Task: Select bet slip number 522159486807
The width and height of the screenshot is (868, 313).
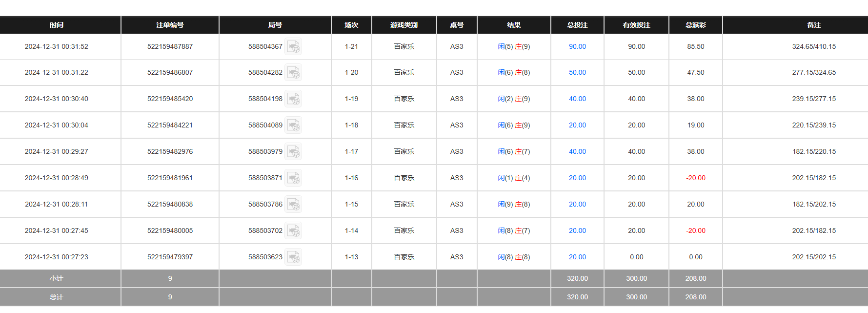Action: tap(170, 73)
